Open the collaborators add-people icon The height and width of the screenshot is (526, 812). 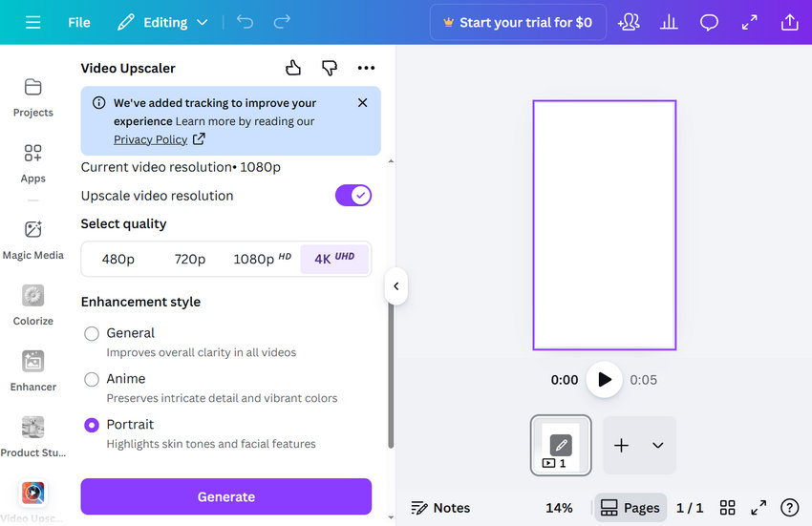coord(629,22)
